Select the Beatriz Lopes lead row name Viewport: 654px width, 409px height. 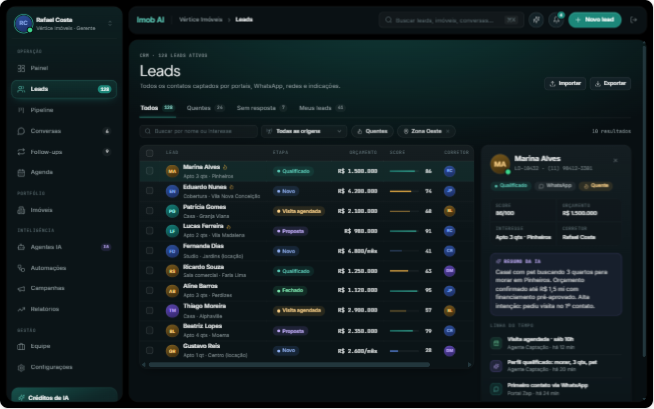(202, 326)
